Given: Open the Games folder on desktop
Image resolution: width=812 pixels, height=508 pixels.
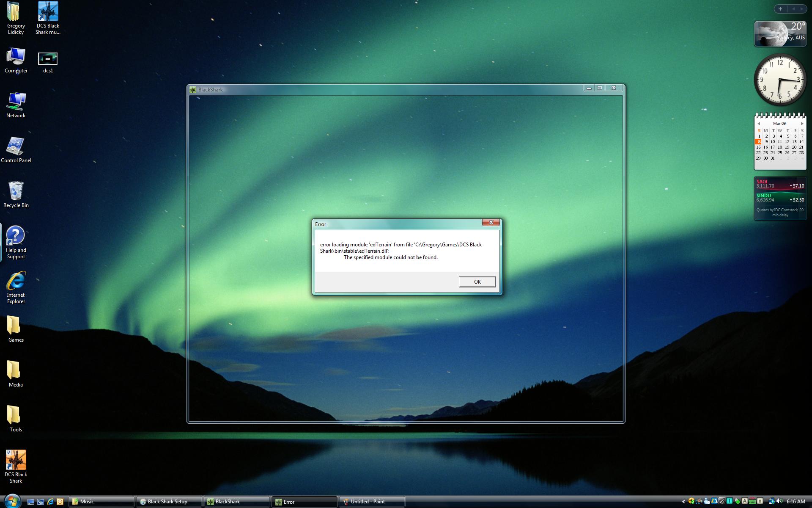Looking at the screenshot, I should [x=16, y=329].
